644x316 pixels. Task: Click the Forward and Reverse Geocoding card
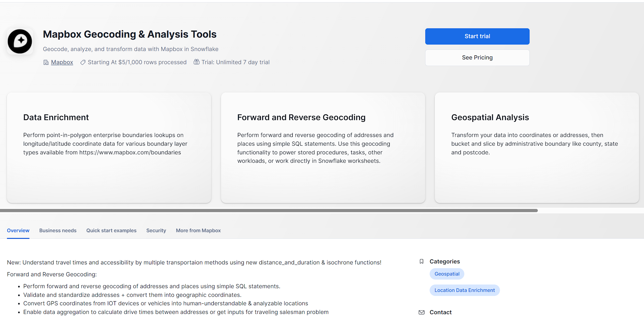pos(323,148)
